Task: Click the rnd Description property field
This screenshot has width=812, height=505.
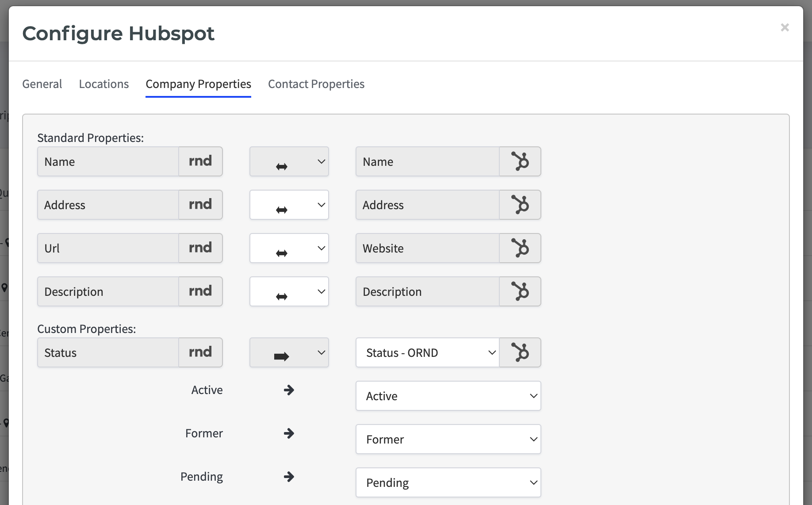Action: tap(108, 291)
